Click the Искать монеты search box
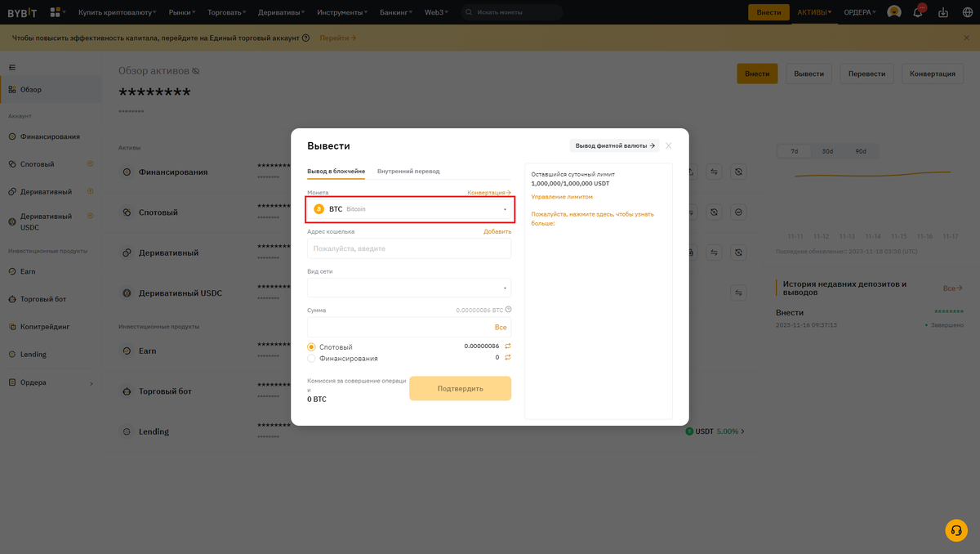This screenshot has width=980, height=554. tap(512, 12)
